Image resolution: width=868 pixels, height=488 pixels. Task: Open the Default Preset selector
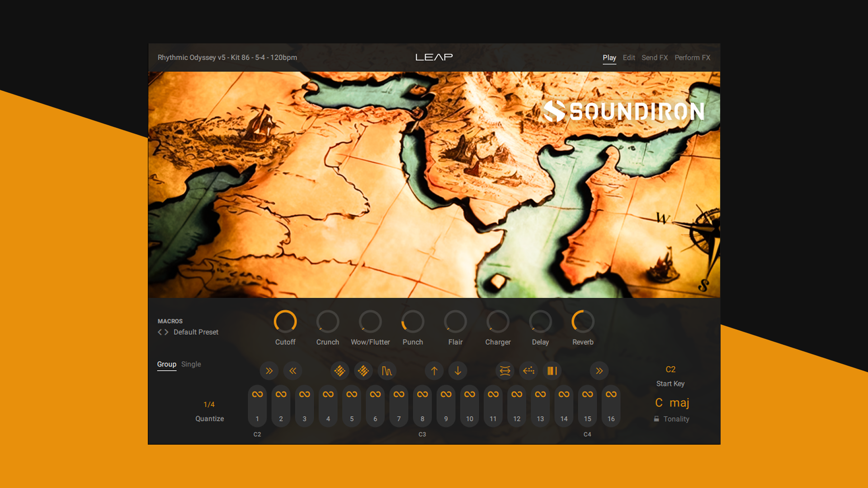click(x=196, y=332)
